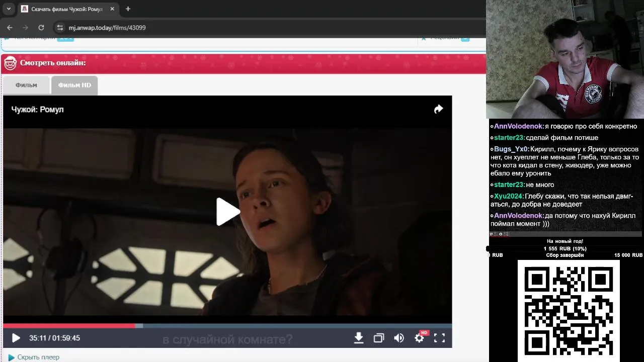Seek on the red video progress bar
644x362 pixels.
(69, 326)
